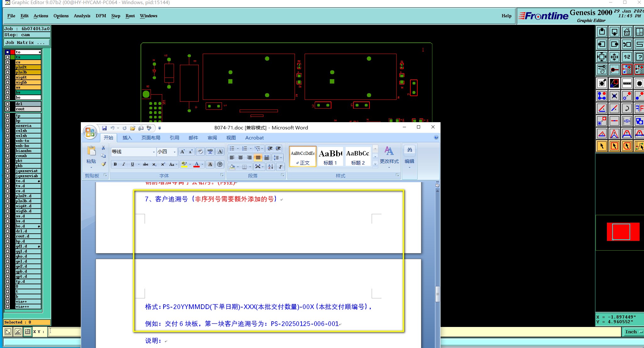
Task: Select the yellow arrow pointer select tool
Action: click(x=602, y=146)
